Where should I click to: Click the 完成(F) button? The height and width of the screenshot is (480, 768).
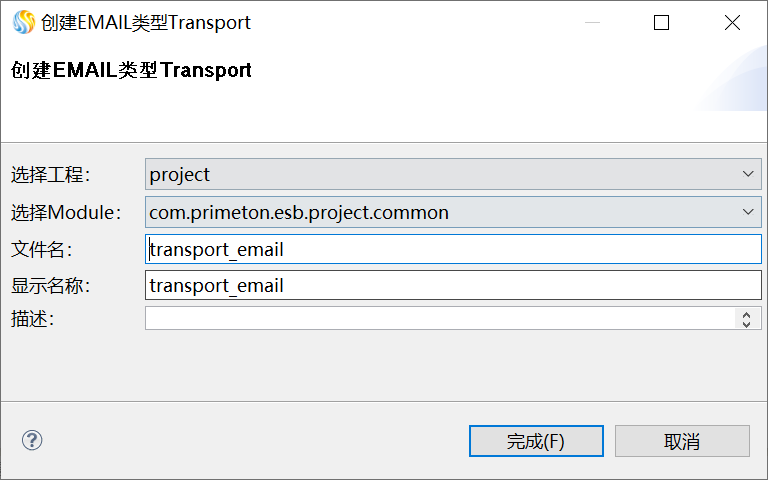tap(536, 441)
